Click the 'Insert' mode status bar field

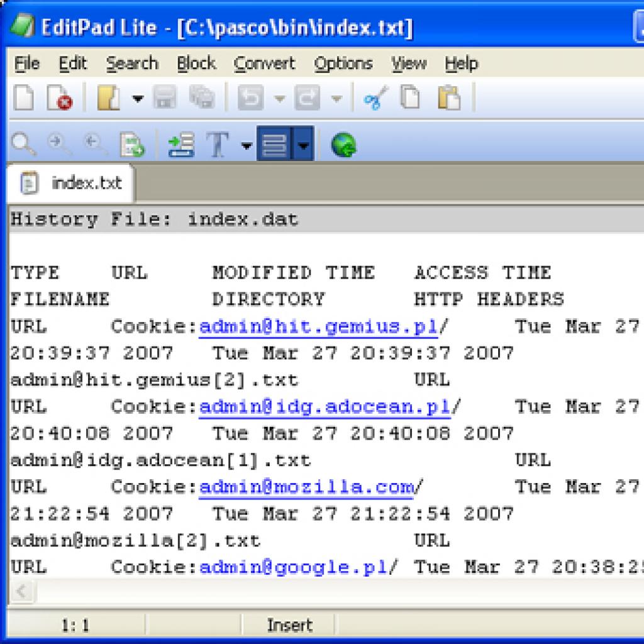[289, 626]
